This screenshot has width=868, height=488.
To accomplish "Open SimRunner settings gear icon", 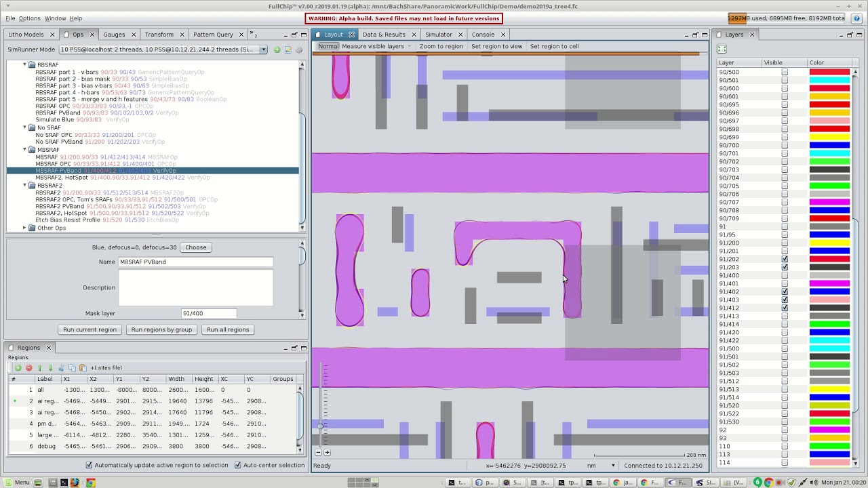I will click(298, 49).
